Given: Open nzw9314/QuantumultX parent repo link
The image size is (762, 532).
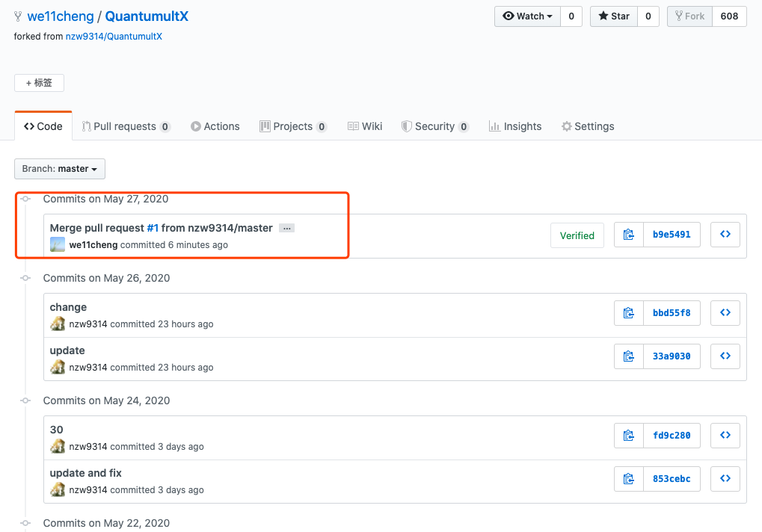Looking at the screenshot, I should tap(114, 37).
